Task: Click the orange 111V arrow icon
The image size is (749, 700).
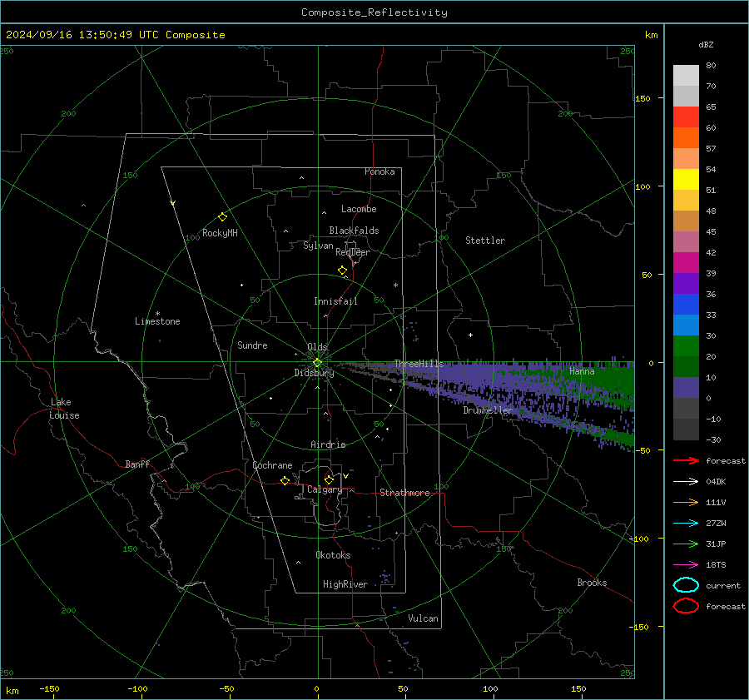Action: 686,502
